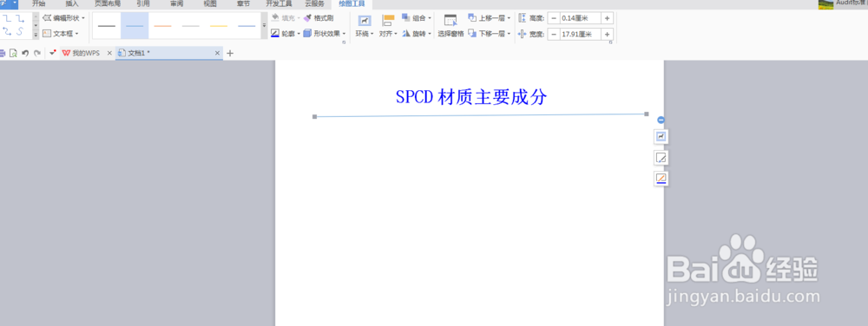The height and width of the screenshot is (326, 868).
Task: Click 上移一层 bring forward
Action: point(490,18)
